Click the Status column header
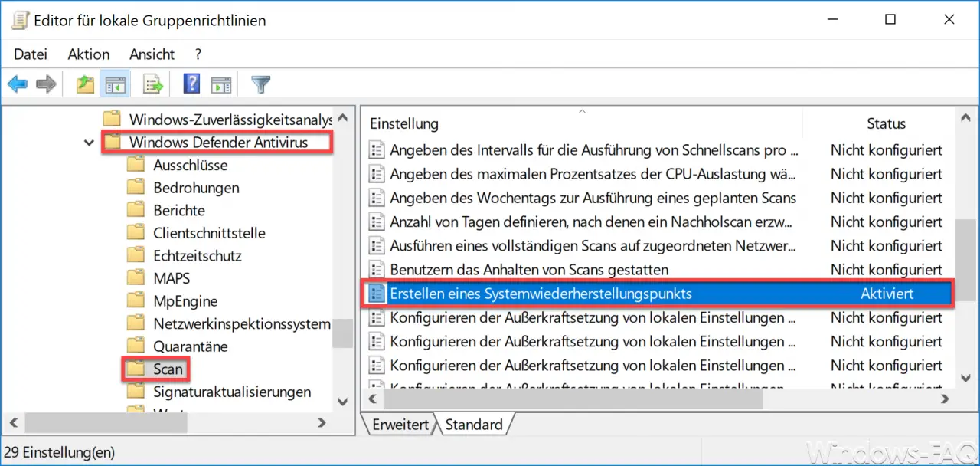 (886, 123)
